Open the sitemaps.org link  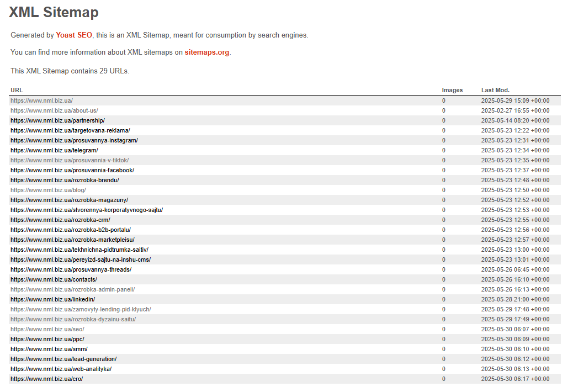click(x=207, y=52)
